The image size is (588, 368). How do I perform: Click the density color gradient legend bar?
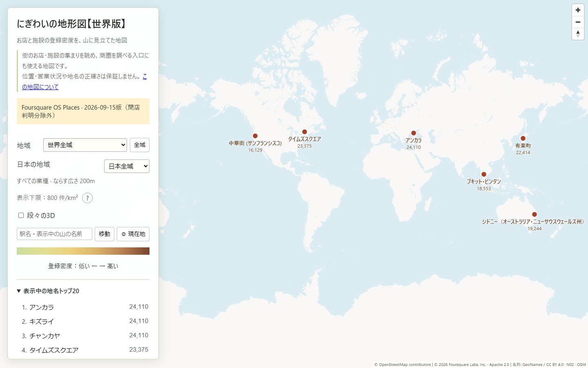click(x=83, y=251)
